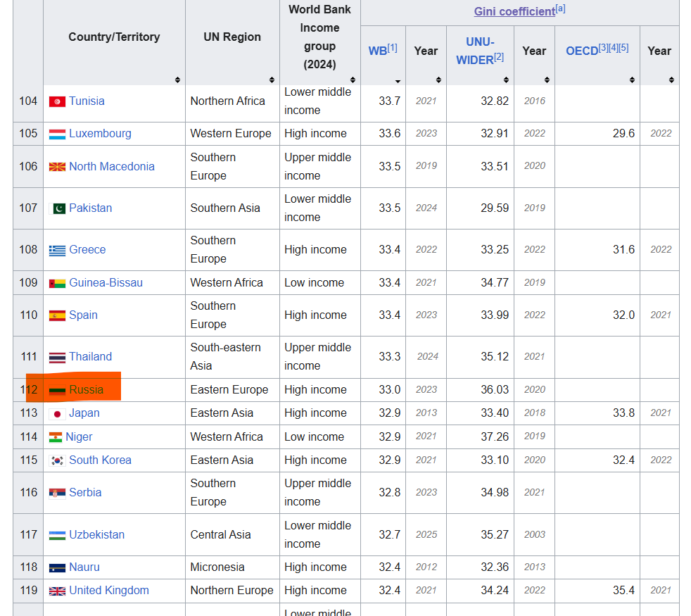
Task: Click the Pakistan flag icon
Action: pos(58,208)
